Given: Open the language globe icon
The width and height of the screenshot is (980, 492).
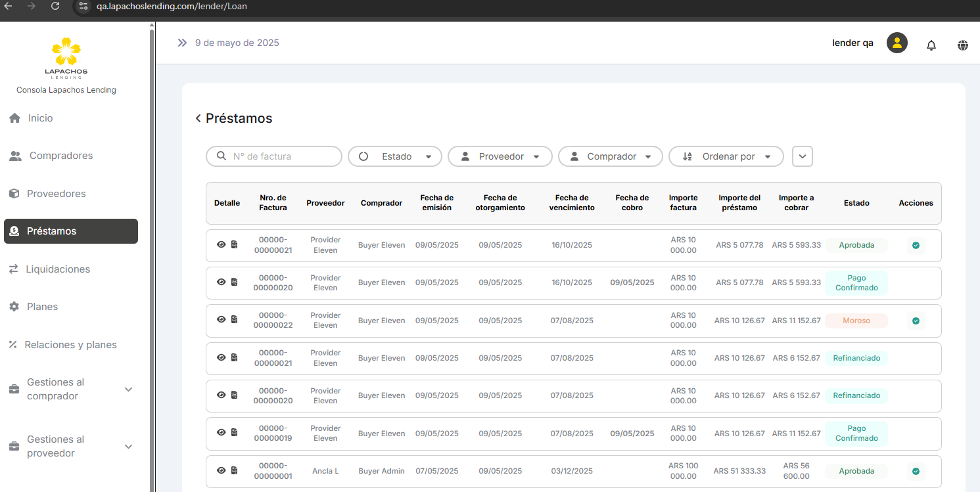Looking at the screenshot, I should pos(962,45).
